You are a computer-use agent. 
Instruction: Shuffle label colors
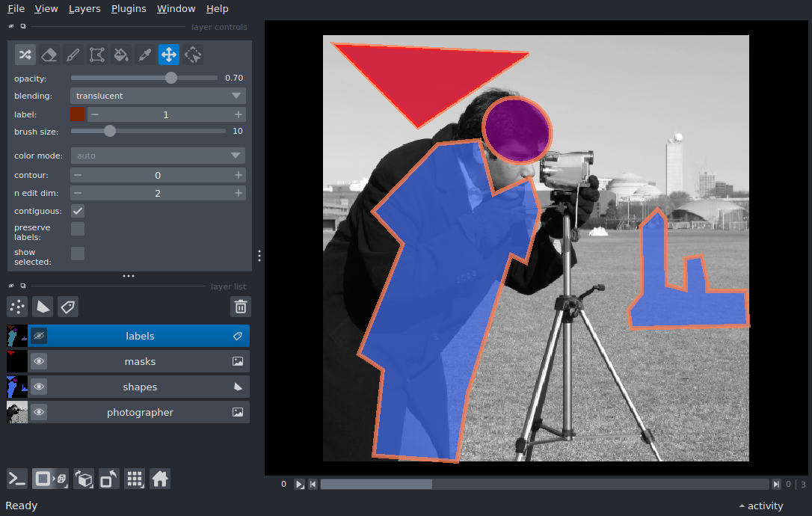(x=25, y=55)
